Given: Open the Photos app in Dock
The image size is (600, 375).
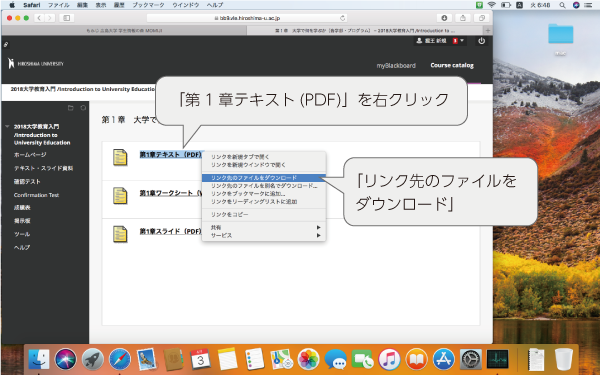Looking at the screenshot, I should [308, 359].
